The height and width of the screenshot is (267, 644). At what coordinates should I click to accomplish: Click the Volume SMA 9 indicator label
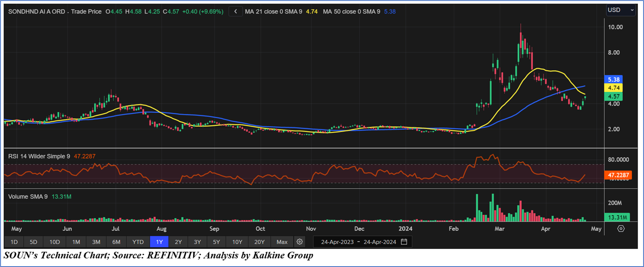(x=28, y=196)
